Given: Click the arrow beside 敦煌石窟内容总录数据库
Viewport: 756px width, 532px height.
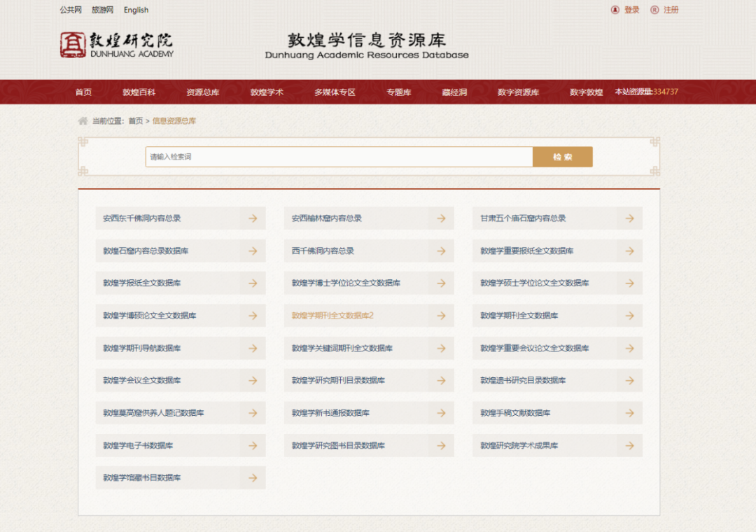Looking at the screenshot, I should (x=253, y=251).
